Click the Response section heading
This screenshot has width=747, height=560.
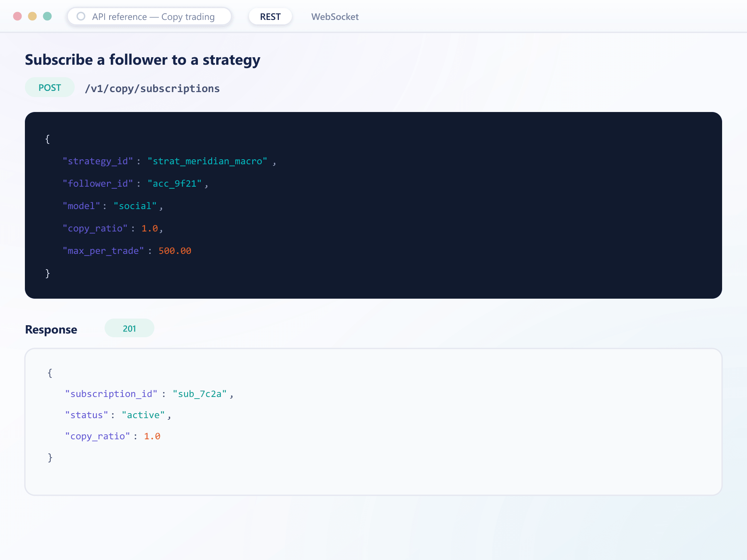pyautogui.click(x=51, y=329)
